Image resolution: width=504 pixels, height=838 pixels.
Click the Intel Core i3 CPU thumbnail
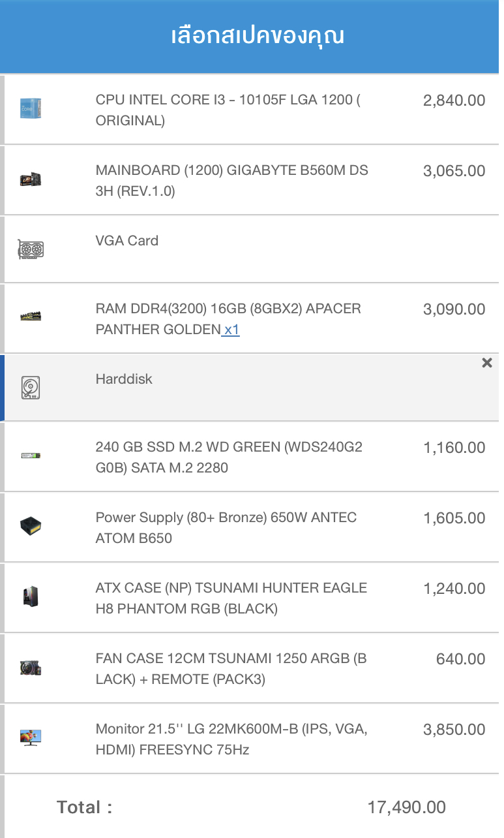(31, 109)
